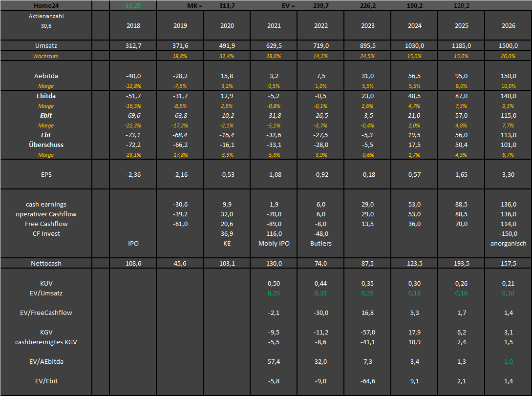Select the MK value 313,7
Screen dimensions: 532x396
tap(227, 5)
